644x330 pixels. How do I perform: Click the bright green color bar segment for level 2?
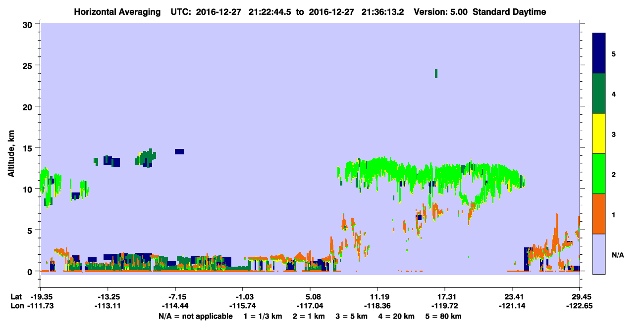[x=599, y=174]
